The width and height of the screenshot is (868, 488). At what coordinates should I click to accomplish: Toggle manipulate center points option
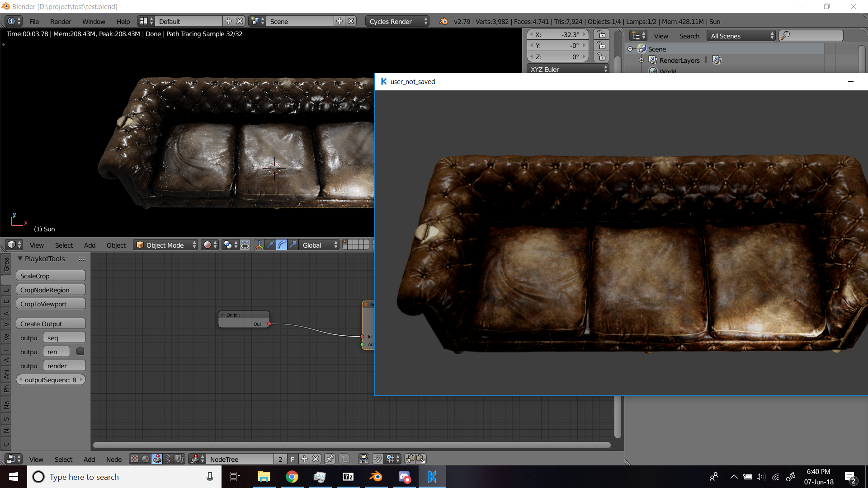pyautogui.click(x=245, y=245)
